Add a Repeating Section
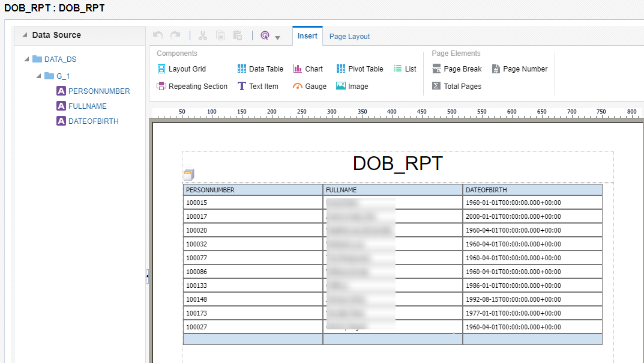The image size is (644, 363). (192, 87)
